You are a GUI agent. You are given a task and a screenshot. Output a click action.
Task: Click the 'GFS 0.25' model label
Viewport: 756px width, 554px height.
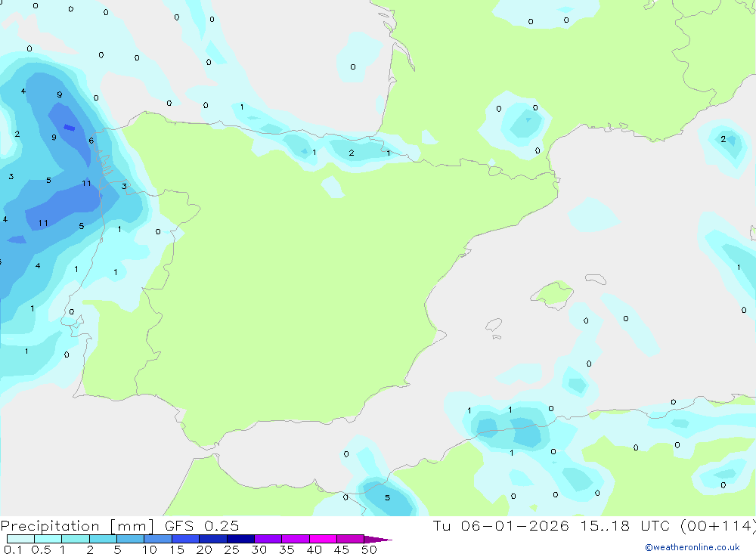coord(202,525)
